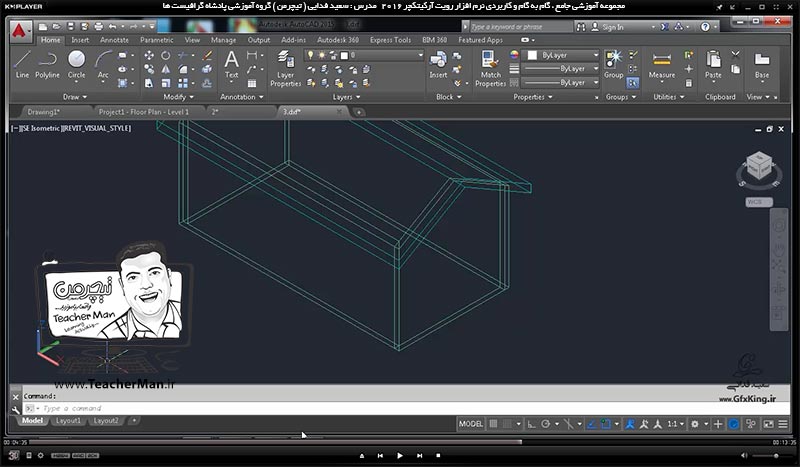This screenshot has height=467, width=800.
Task: Click the Move tool in Modify panel
Action: pyautogui.click(x=149, y=55)
